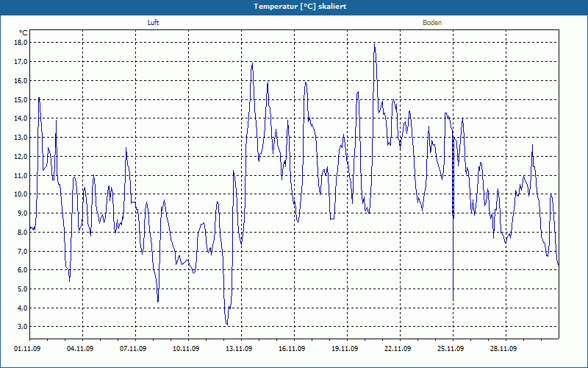Screen dimensions: 588x368
Task: Click the 18,0 y-axis value
Action: point(21,43)
